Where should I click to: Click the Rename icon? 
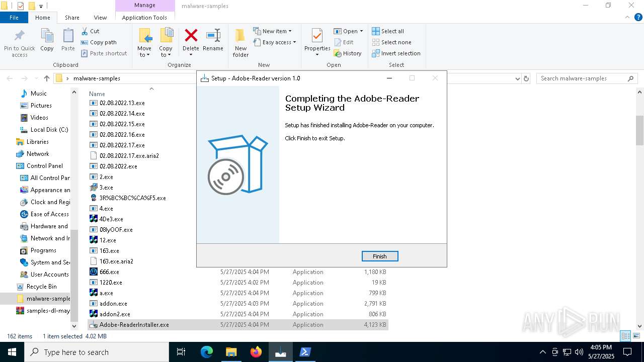tap(213, 35)
